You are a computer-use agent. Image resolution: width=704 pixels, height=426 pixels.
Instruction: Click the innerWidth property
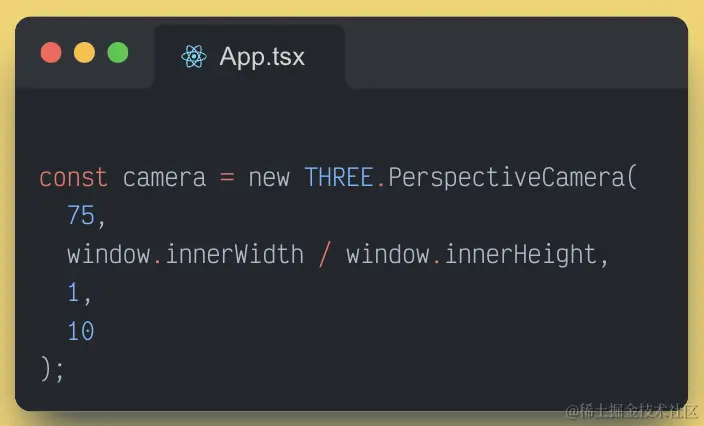click(x=234, y=254)
